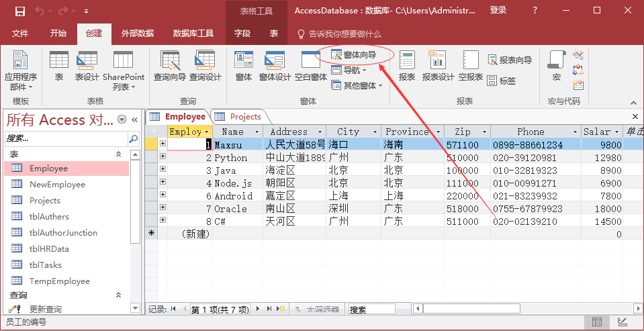The image size is (644, 331).
Task: Click the Report Design (报表设计) icon
Action: click(438, 66)
